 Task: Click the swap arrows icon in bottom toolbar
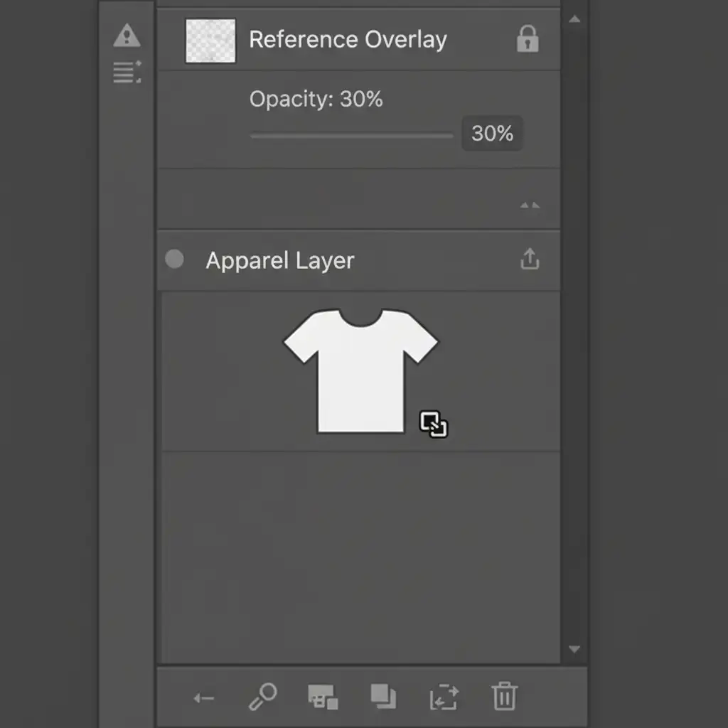coord(444,697)
